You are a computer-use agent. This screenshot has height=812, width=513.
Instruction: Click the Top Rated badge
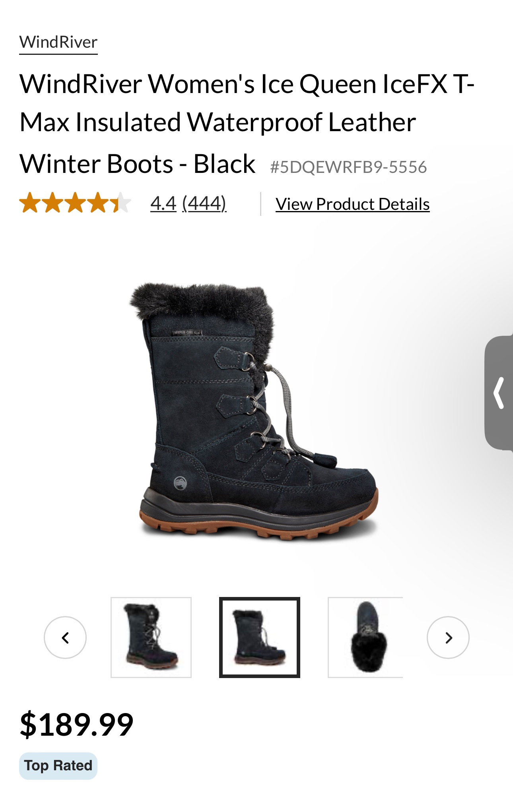(58, 766)
